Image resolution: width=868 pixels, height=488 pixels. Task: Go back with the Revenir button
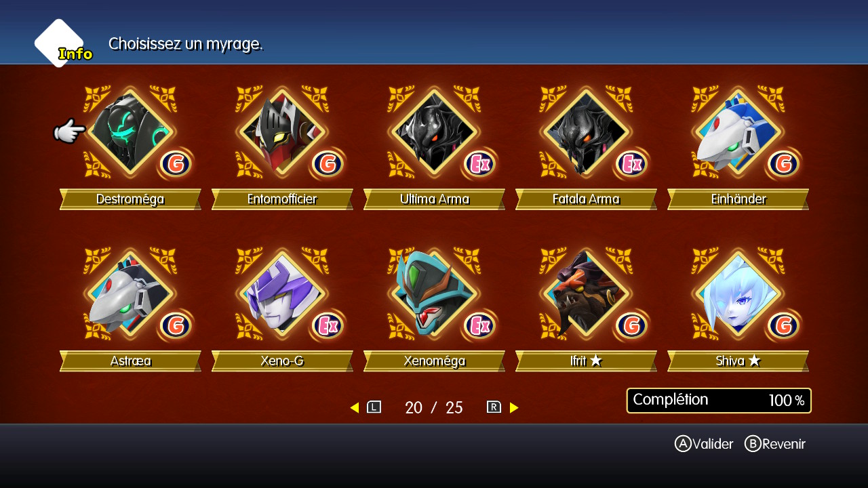pyautogui.click(x=775, y=444)
